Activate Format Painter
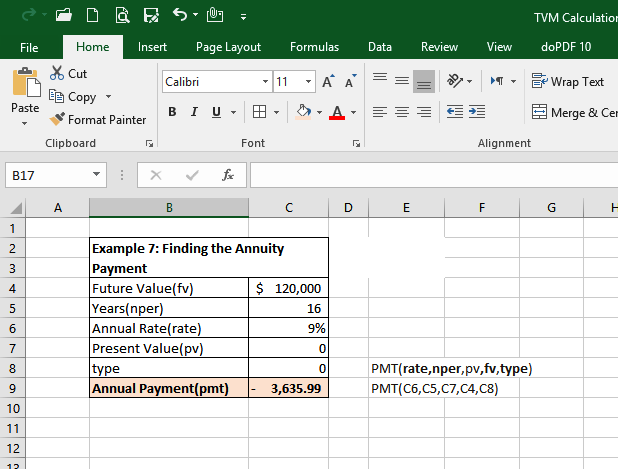The width and height of the screenshot is (618, 469). click(x=98, y=119)
